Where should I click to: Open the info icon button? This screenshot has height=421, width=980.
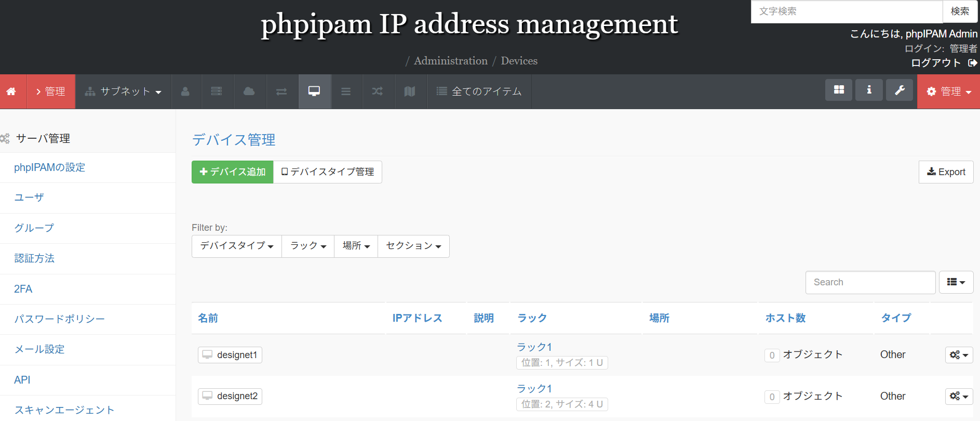(869, 90)
